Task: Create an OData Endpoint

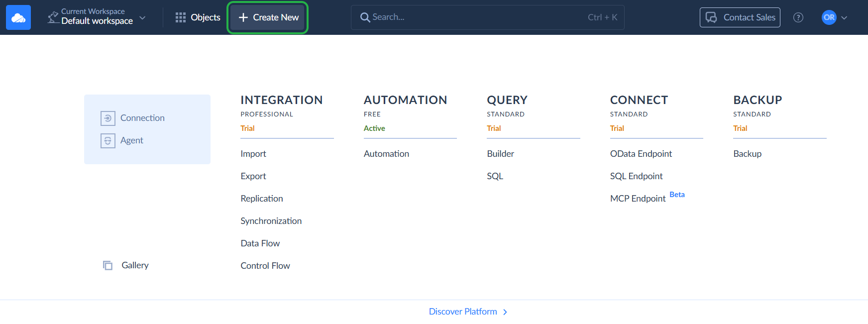Action: coord(641,154)
